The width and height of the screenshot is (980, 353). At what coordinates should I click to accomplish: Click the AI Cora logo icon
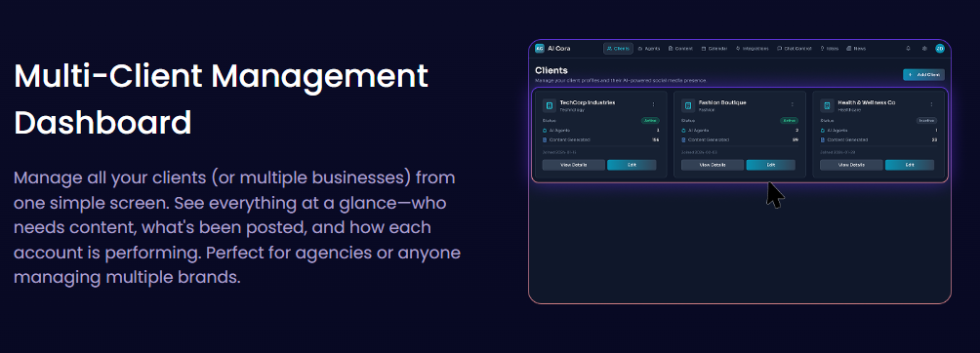pos(540,48)
